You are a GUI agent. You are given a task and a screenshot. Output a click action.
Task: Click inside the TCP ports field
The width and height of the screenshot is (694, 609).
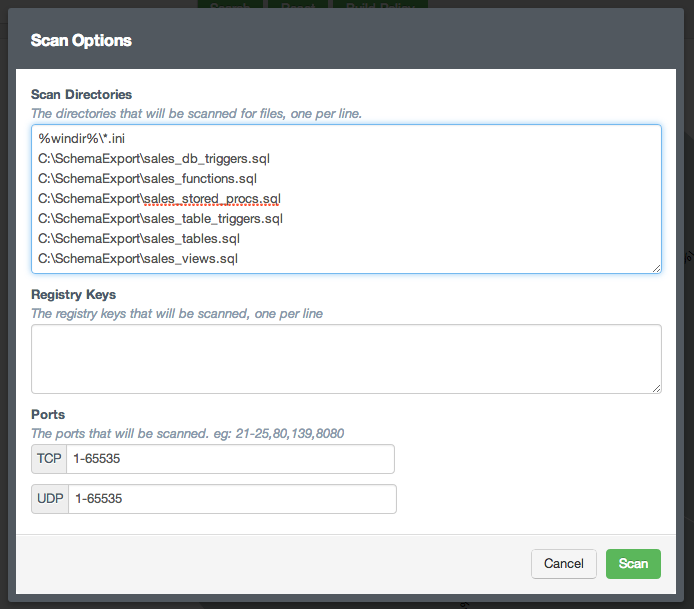coord(230,459)
